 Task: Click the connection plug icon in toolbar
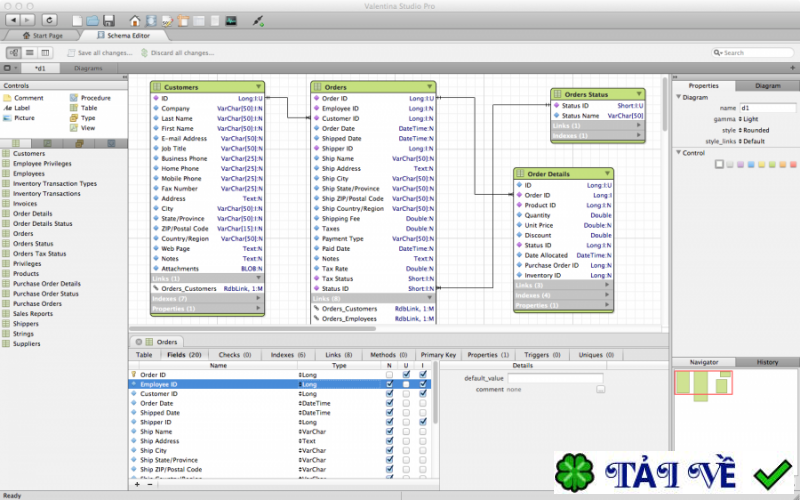pyautogui.click(x=259, y=19)
